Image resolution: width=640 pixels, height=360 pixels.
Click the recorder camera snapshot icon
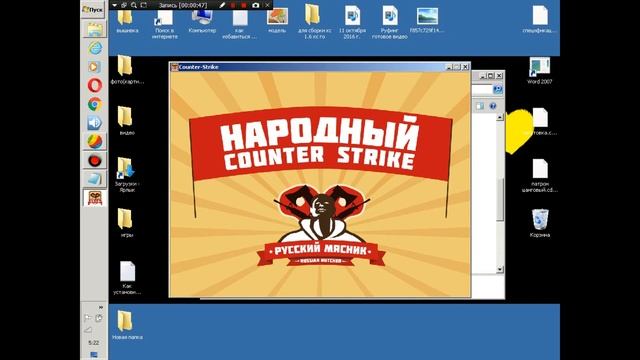[256, 5]
